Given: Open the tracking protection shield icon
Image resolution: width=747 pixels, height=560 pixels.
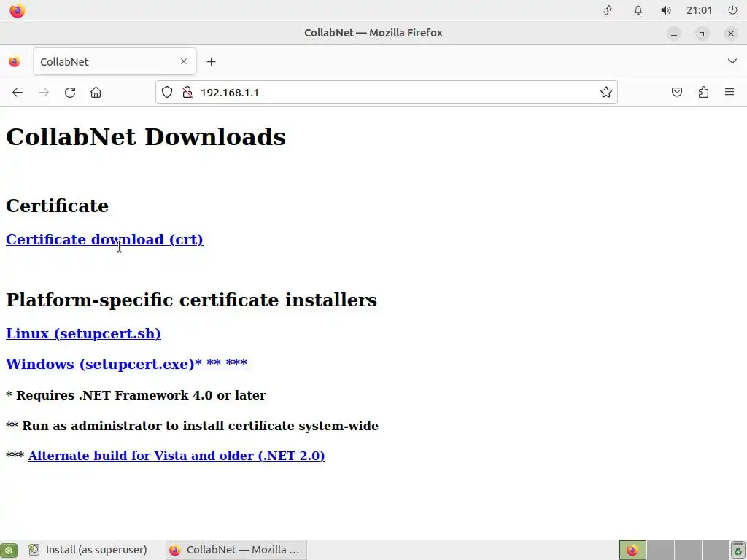Looking at the screenshot, I should 167,92.
